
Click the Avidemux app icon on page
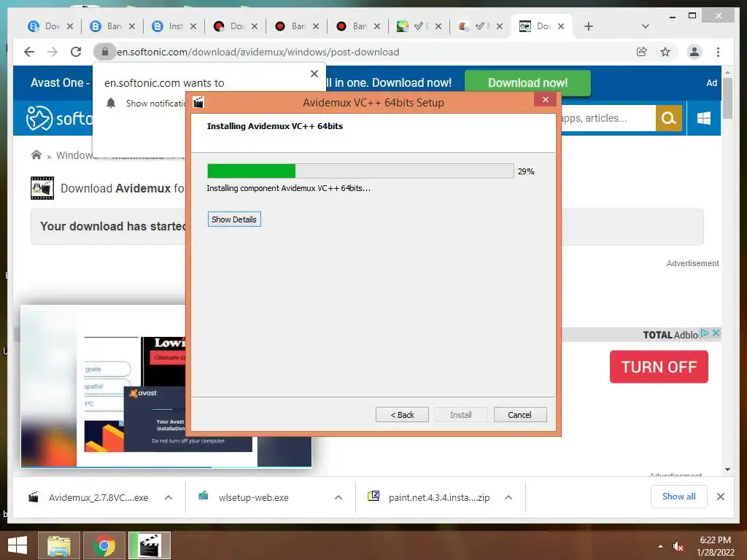coord(42,188)
